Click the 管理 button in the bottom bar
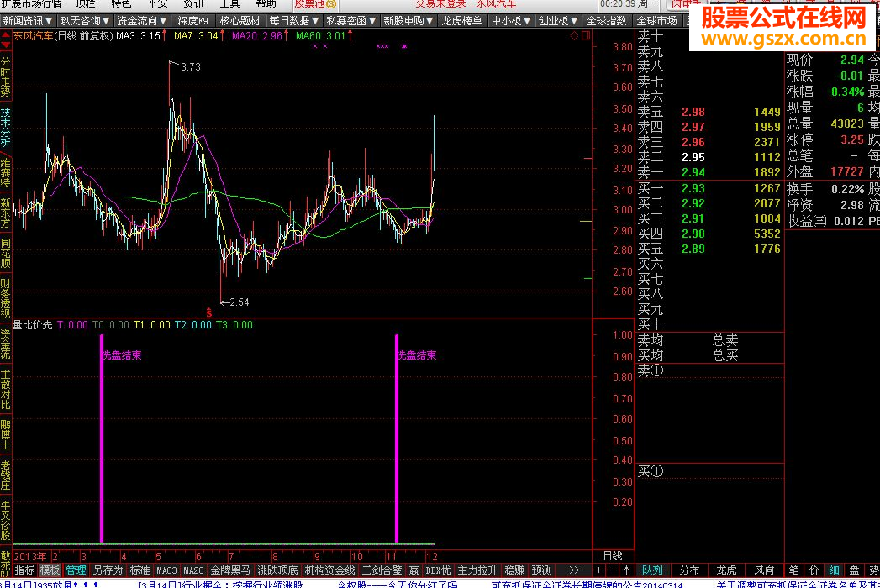880x588 pixels. coord(76,570)
